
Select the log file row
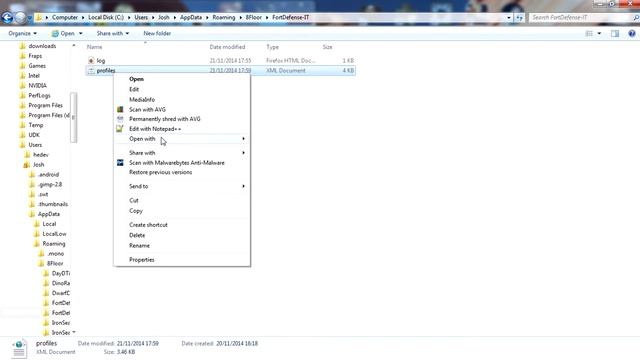click(x=220, y=60)
